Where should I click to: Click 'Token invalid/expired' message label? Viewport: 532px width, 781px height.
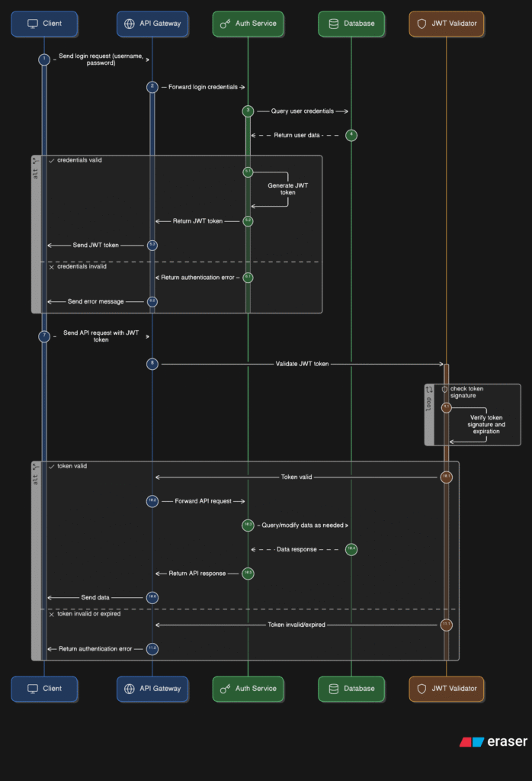click(296, 625)
